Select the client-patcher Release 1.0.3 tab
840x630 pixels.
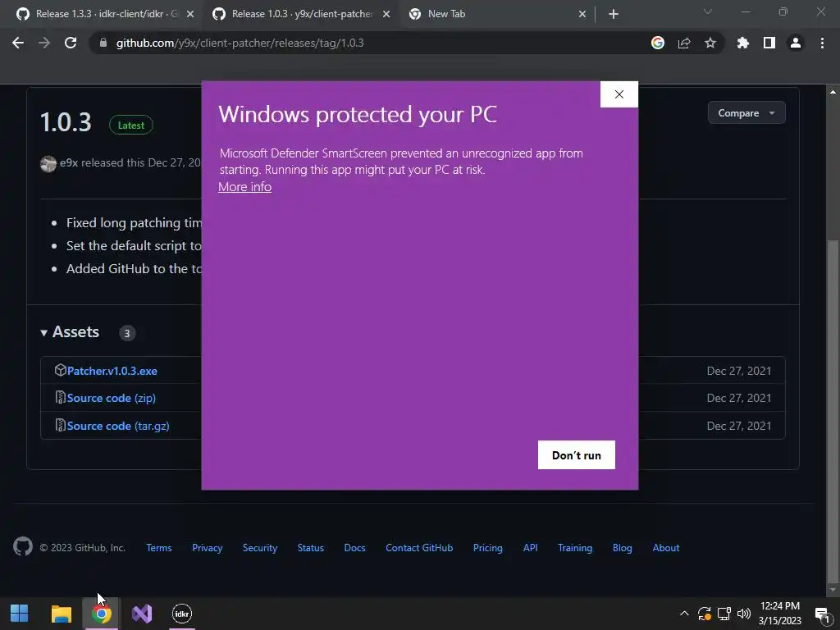click(300, 14)
